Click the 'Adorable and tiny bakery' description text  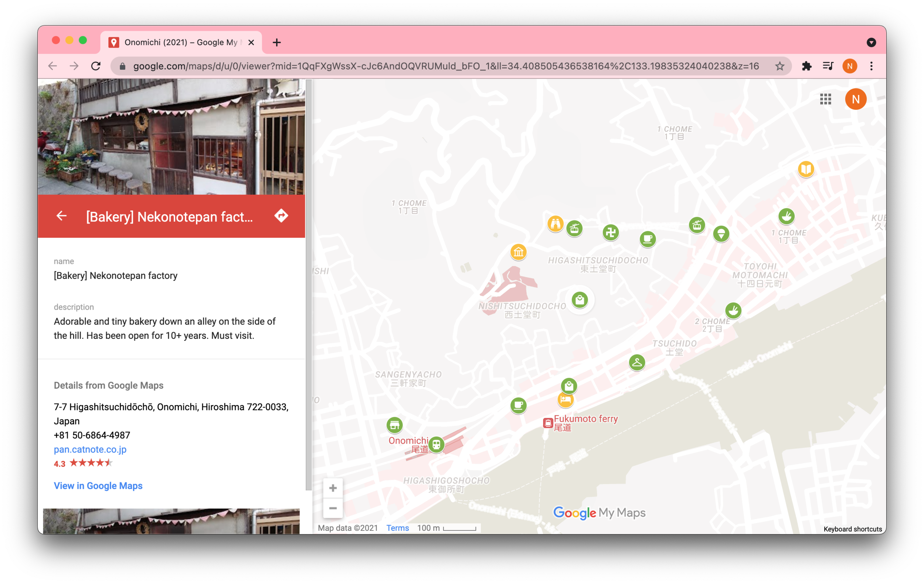point(164,329)
